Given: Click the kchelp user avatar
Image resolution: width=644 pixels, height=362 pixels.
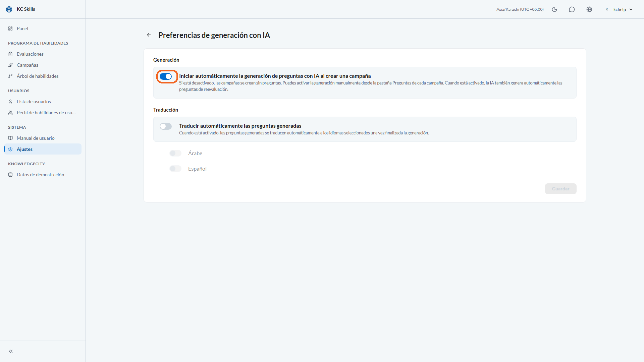Looking at the screenshot, I should [607, 9].
